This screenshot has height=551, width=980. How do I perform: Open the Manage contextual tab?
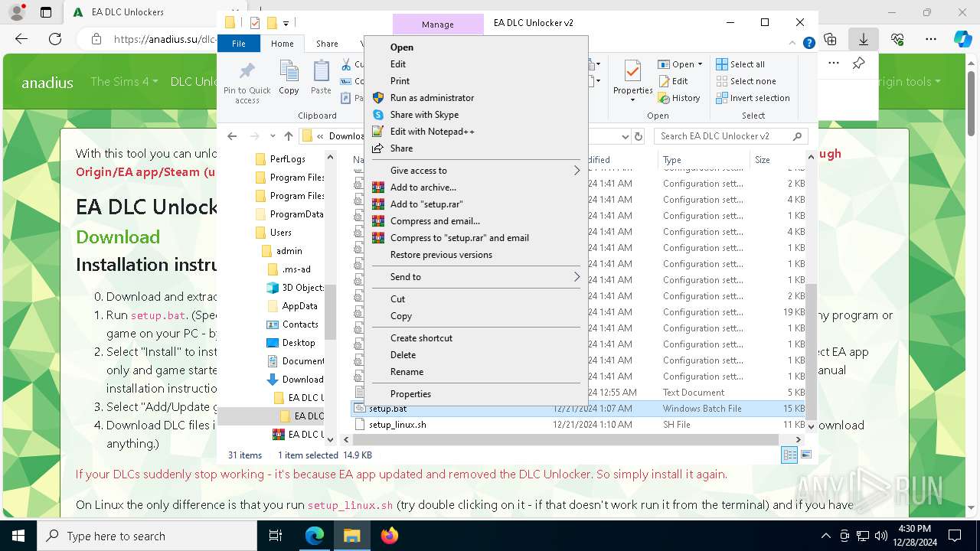[x=438, y=24]
